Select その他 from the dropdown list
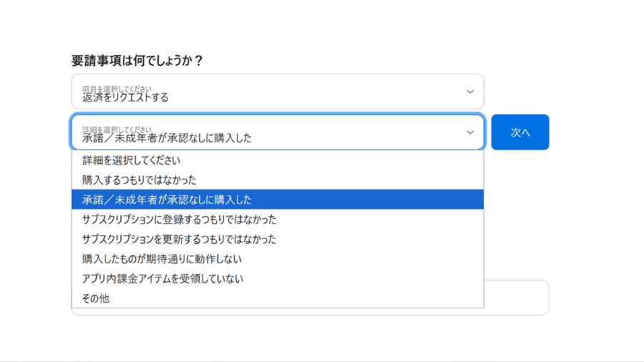This screenshot has height=362, width=644. pyautogui.click(x=96, y=298)
